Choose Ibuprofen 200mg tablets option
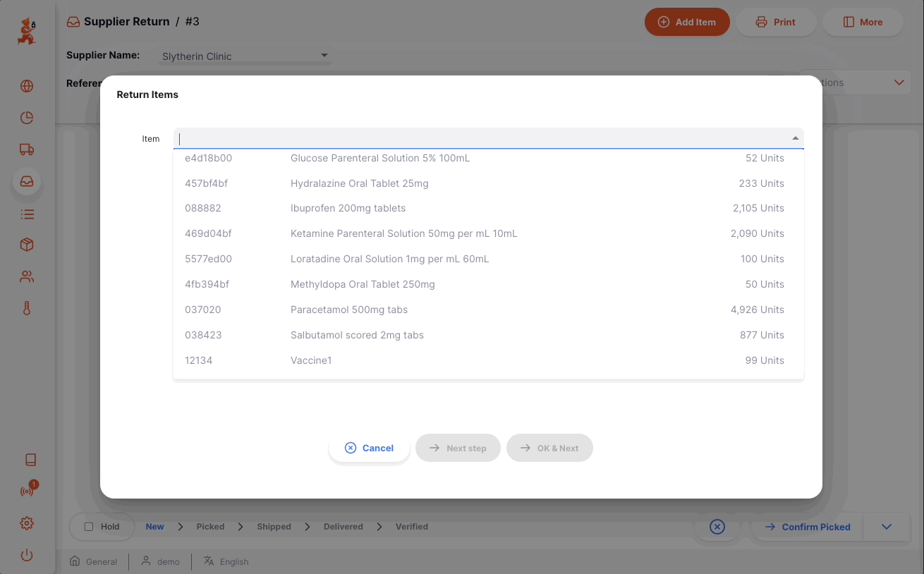 [x=348, y=208]
